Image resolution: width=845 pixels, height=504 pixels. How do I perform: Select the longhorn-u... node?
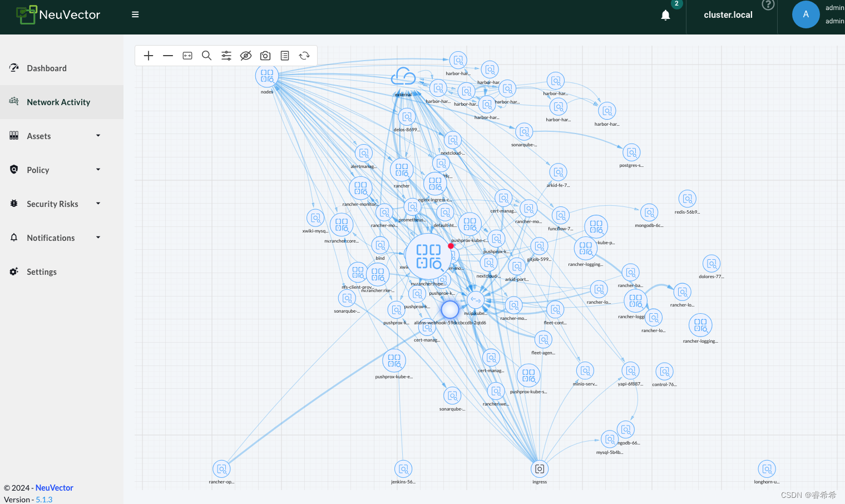pos(767,469)
